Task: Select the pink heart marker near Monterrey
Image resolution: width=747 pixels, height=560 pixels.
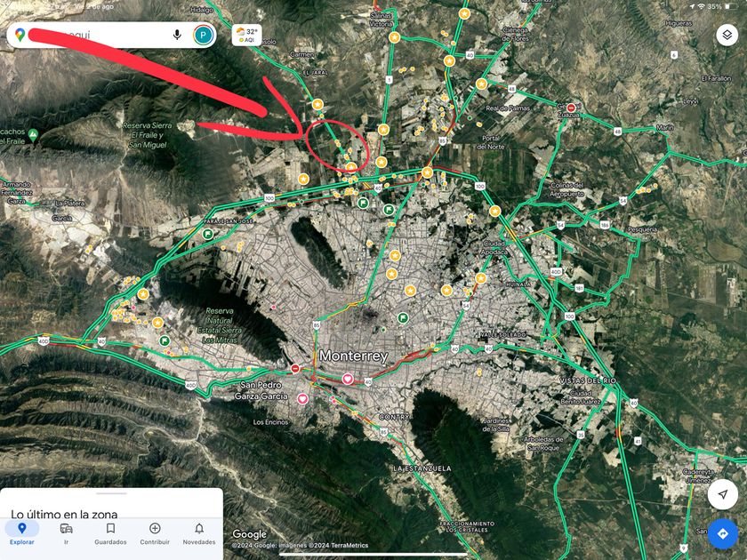Action: tap(348, 379)
